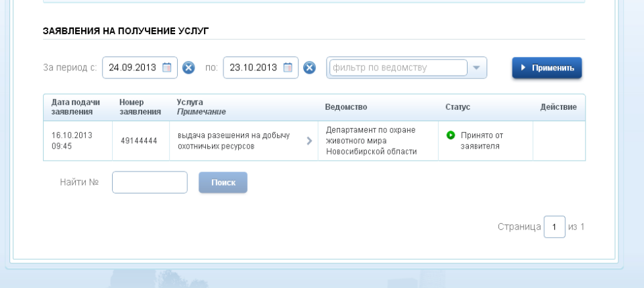The image size is (644, 288).
Task: Clear the end date 23.10.2013
Action: [309, 68]
